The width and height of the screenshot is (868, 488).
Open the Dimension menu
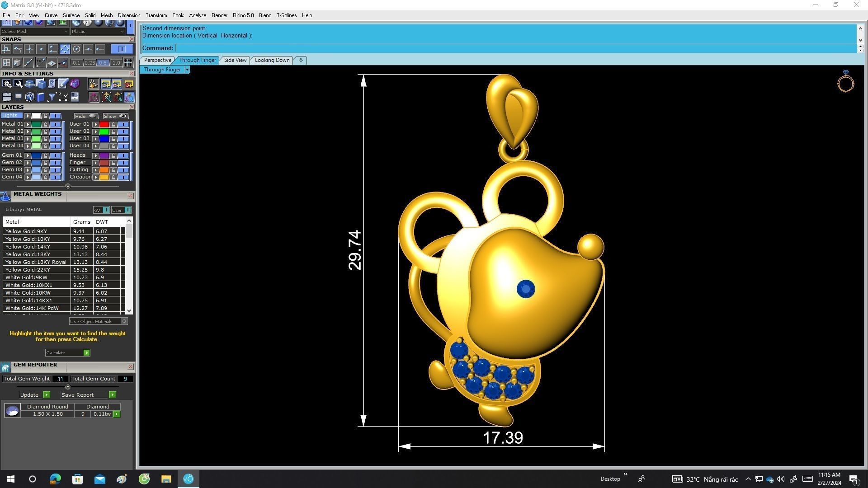129,15
